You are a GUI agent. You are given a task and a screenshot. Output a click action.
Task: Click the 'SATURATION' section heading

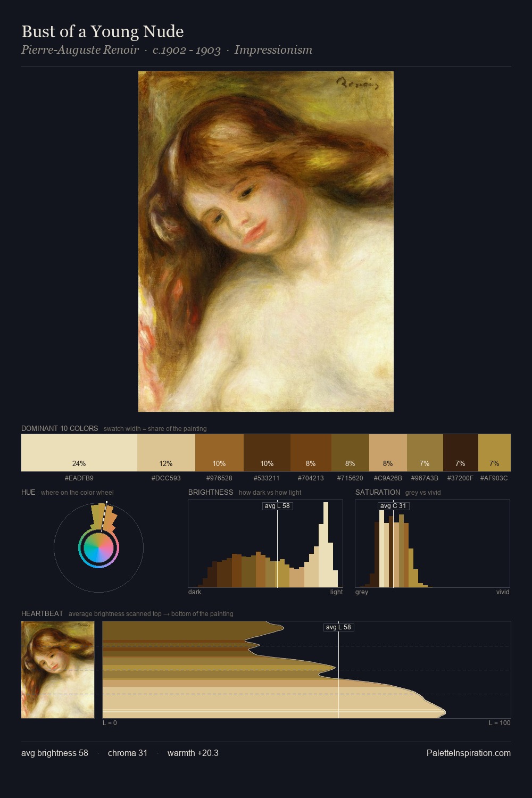pos(378,492)
